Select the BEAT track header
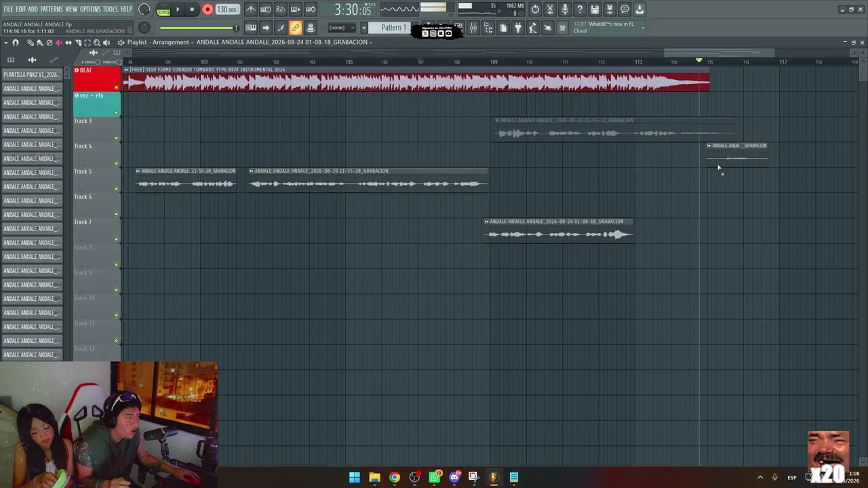Screen dimensions: 868x488 coord(97,79)
